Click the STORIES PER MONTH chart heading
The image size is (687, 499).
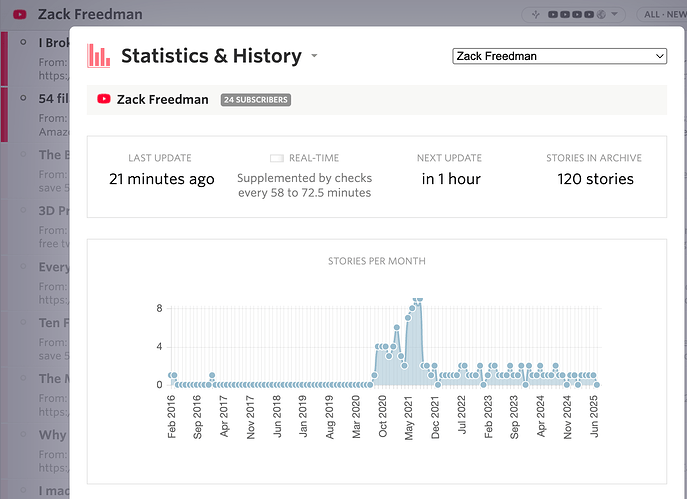click(x=377, y=261)
